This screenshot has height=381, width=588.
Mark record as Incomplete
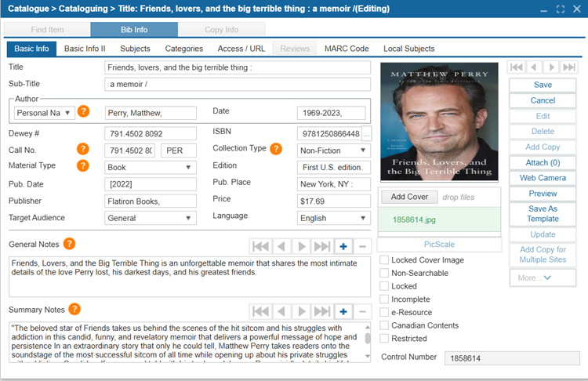click(384, 299)
